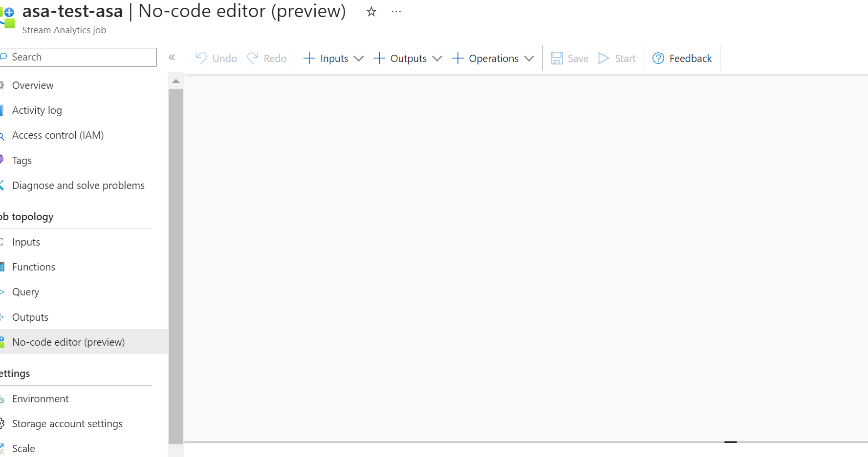Viewport: 868px width, 457px height.
Task: Click the Redo text label
Action: pyautogui.click(x=275, y=59)
